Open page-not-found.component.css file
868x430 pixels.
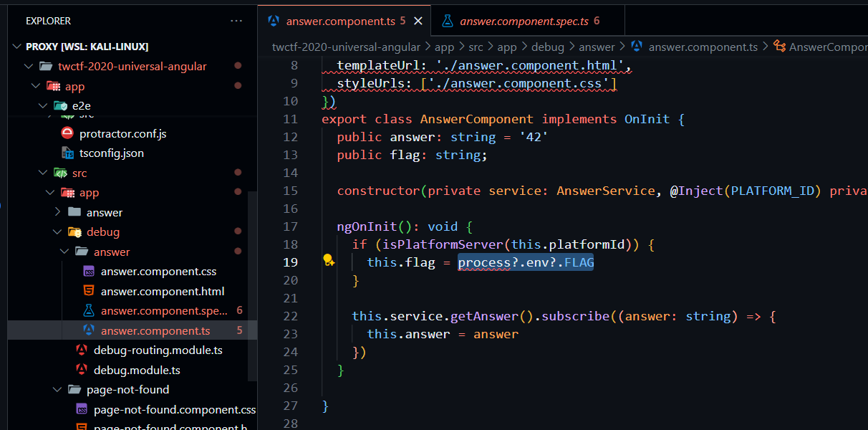175,410
